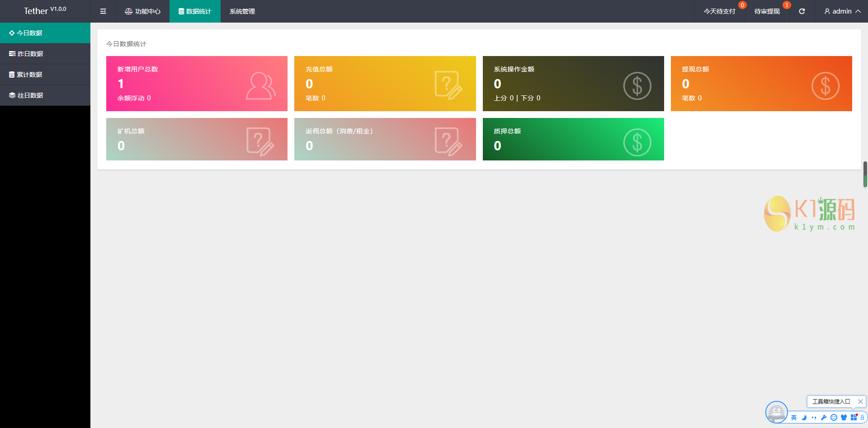The width and height of the screenshot is (868, 428).
Task: Click the edit-note icon on 返佣总额 card
Action: coord(448,141)
